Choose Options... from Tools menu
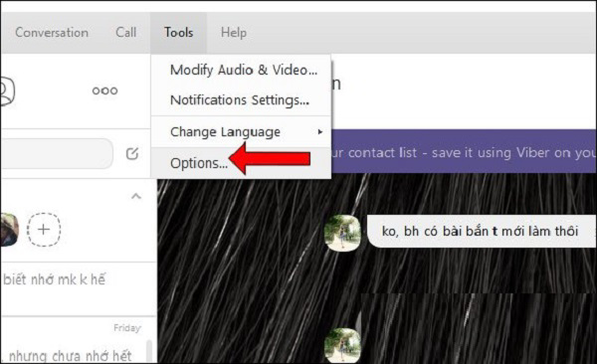Viewport: 597px width, 364px height. pos(241,163)
